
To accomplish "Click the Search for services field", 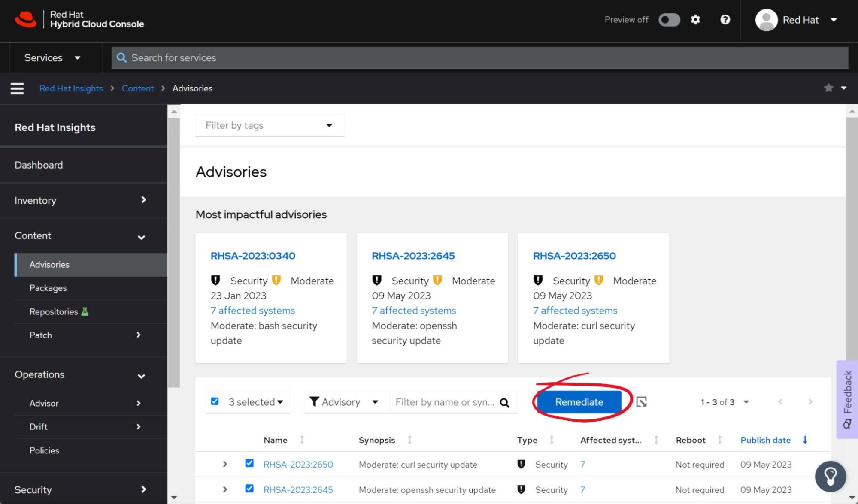I will (x=480, y=58).
